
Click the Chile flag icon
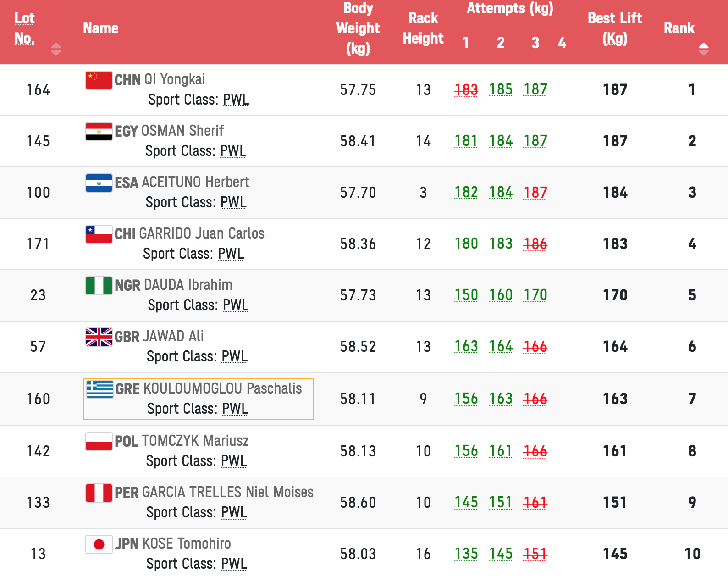99,234
